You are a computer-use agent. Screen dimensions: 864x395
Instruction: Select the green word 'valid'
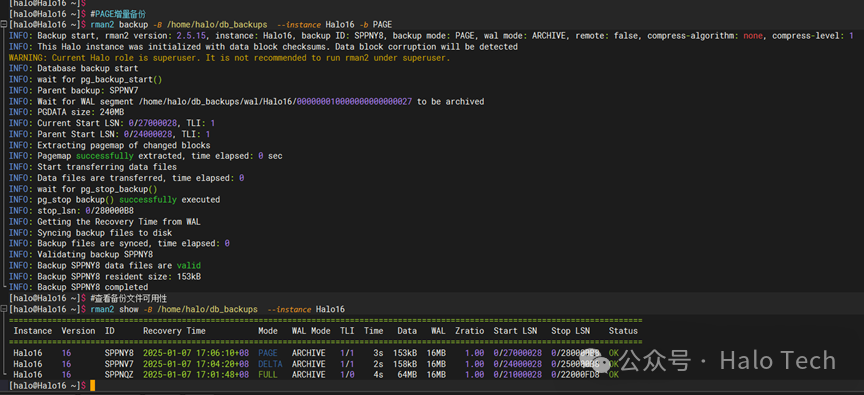coord(189,265)
